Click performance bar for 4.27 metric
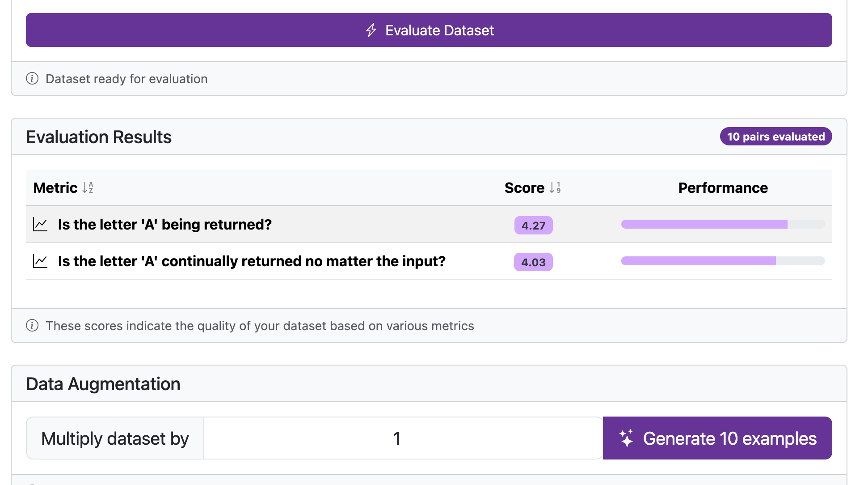The height and width of the screenshot is (485, 868). 723,225
